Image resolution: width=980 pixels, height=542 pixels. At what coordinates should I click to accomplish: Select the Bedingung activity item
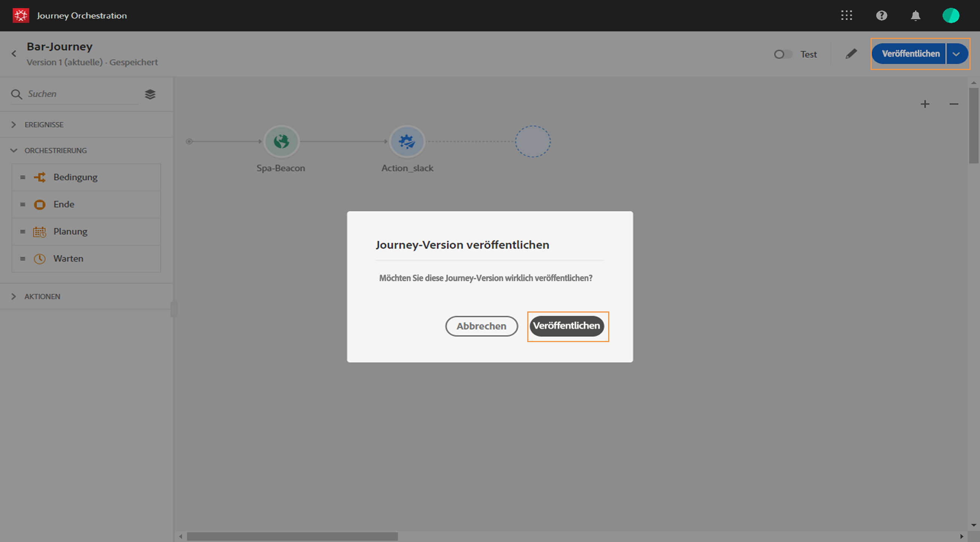point(75,177)
